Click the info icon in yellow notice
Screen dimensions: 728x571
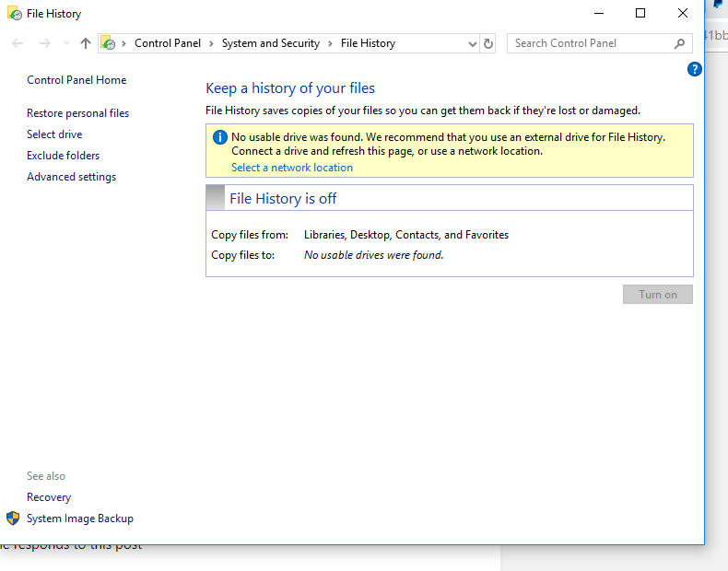219,137
